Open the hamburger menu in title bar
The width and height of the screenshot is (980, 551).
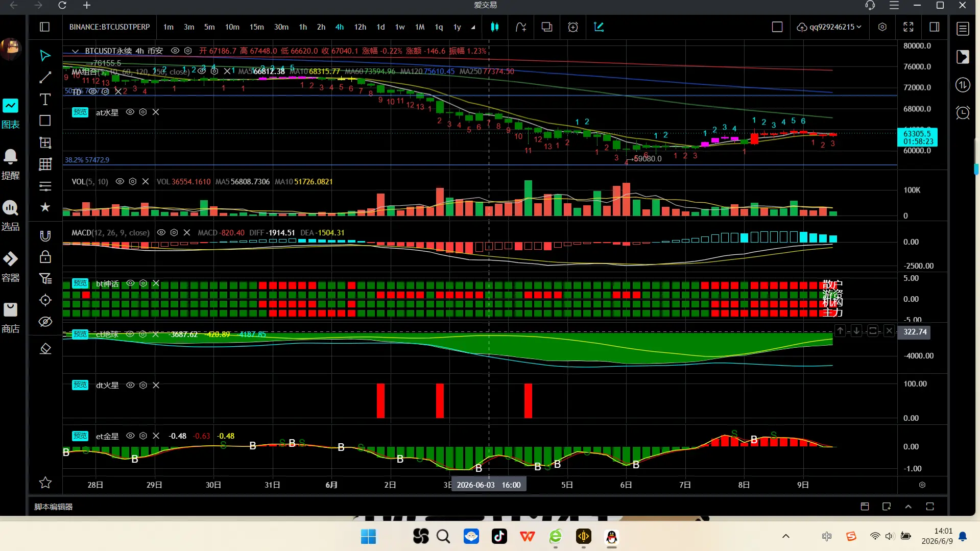[x=894, y=5]
